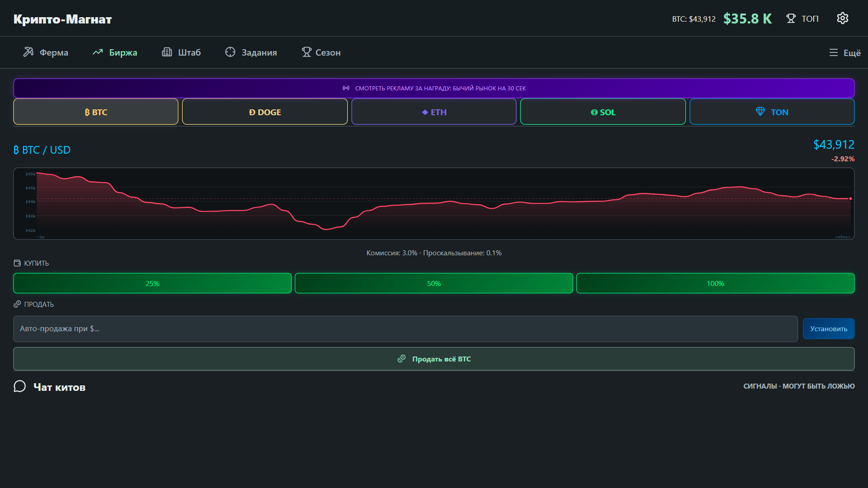Click the current price dot at the chart's end
The image size is (868, 488).
[x=850, y=198]
